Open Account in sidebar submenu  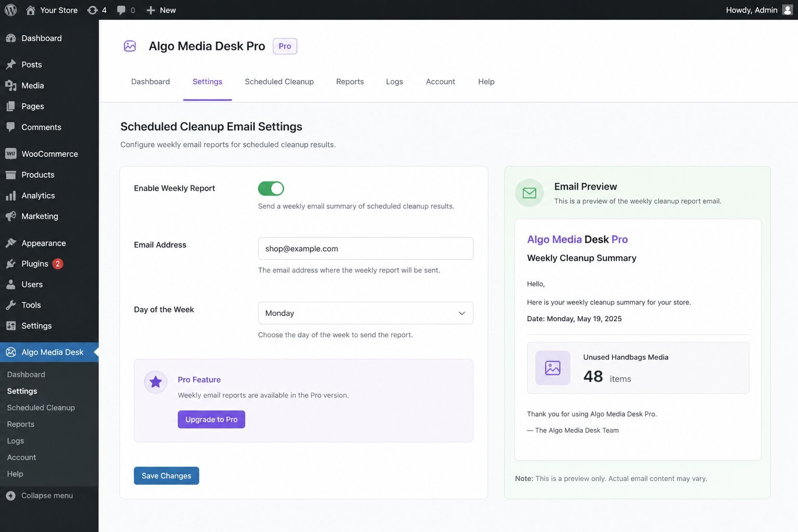[x=22, y=457]
